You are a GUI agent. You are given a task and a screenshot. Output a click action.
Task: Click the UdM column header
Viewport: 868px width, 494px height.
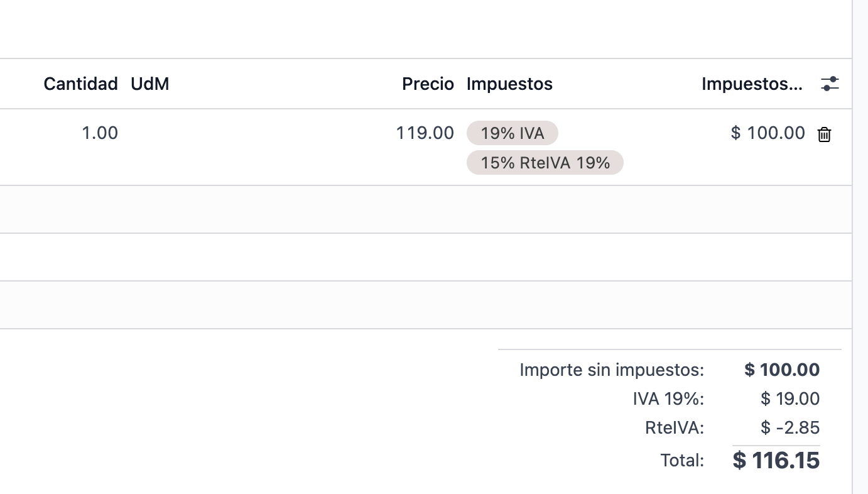click(149, 84)
